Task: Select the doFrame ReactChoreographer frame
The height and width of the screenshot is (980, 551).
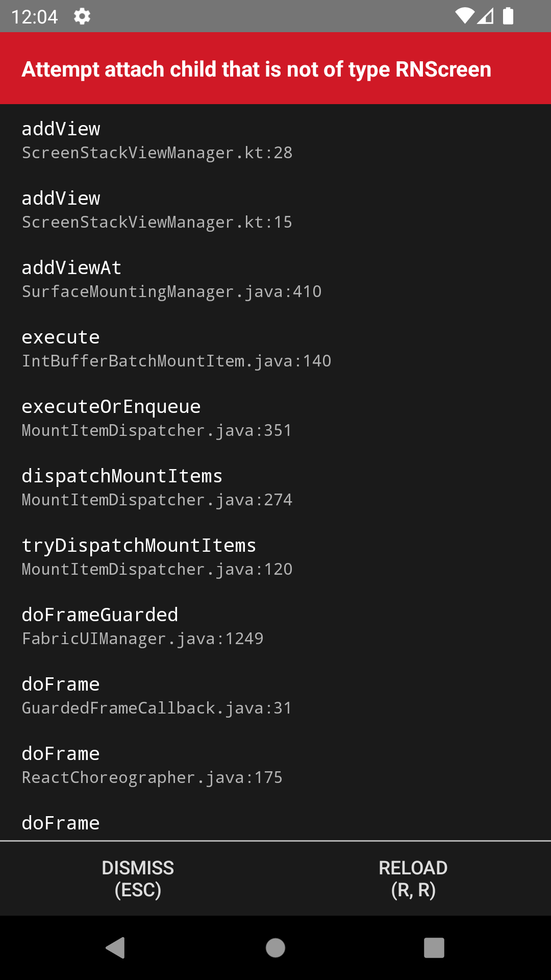Action: pos(153,765)
